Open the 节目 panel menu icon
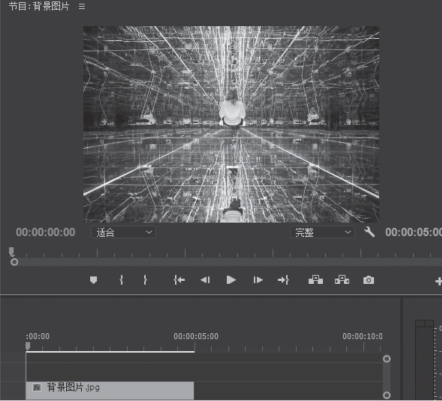442x401 pixels. coord(82,7)
